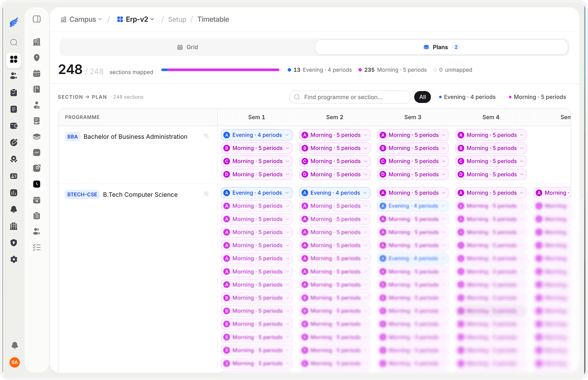Open the search magnifier in the left rail

click(x=14, y=42)
